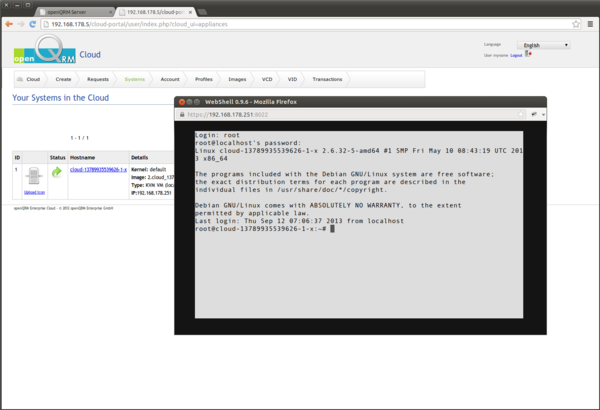Open the Create menu item
Screen dimensions: 600x410
coord(63,79)
